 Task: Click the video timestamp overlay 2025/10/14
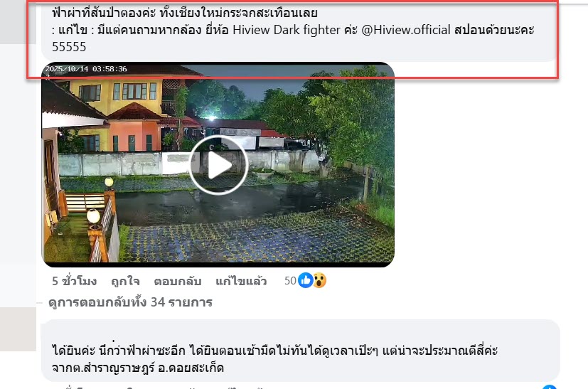(86, 69)
